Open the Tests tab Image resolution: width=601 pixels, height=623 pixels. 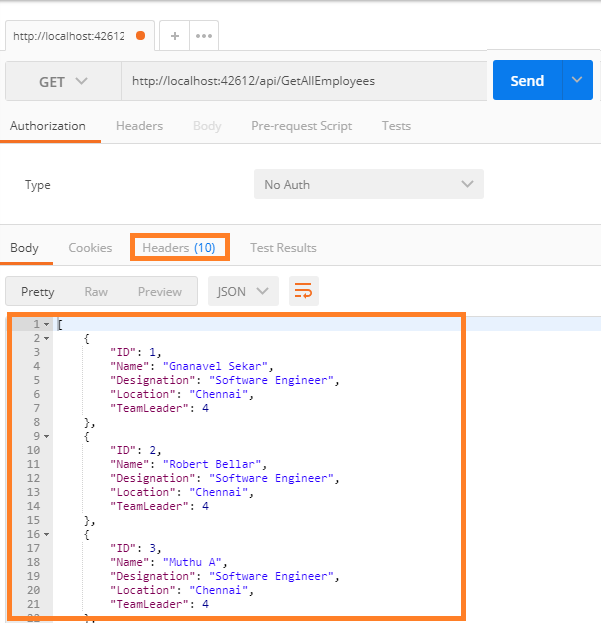tap(396, 126)
